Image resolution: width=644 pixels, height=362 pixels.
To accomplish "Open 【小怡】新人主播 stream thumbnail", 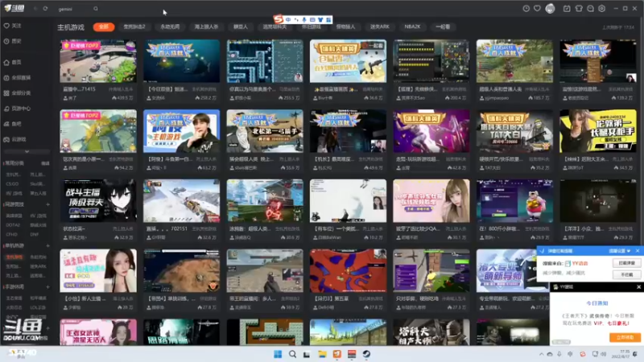I will click(97, 270).
